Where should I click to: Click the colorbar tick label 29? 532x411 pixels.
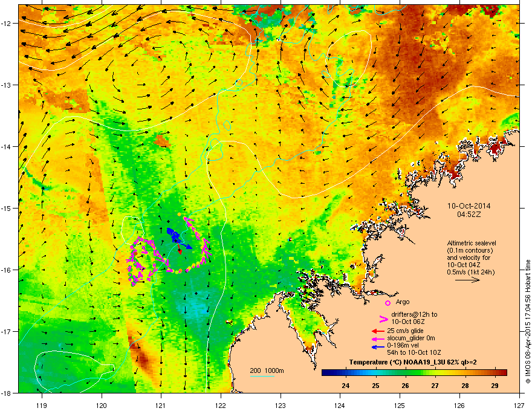click(495, 386)
